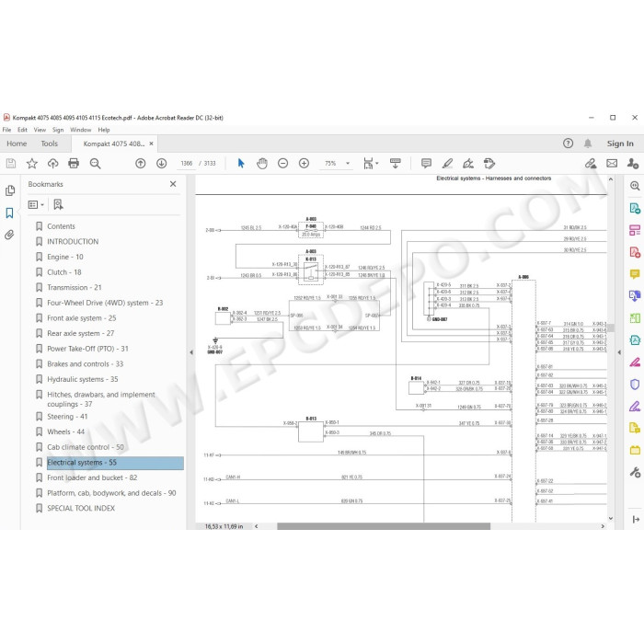Open the sign document pen tool
This screenshot has width=644, height=644.
click(x=468, y=164)
